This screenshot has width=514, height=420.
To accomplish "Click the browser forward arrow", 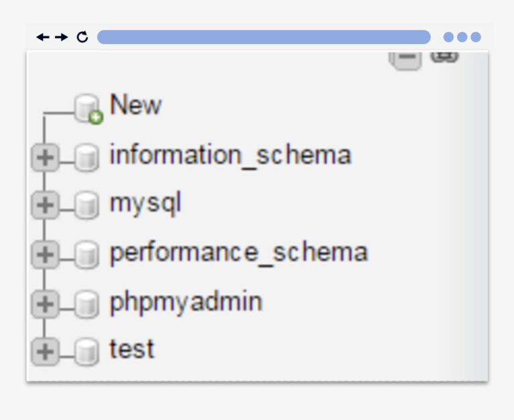I will [62, 37].
